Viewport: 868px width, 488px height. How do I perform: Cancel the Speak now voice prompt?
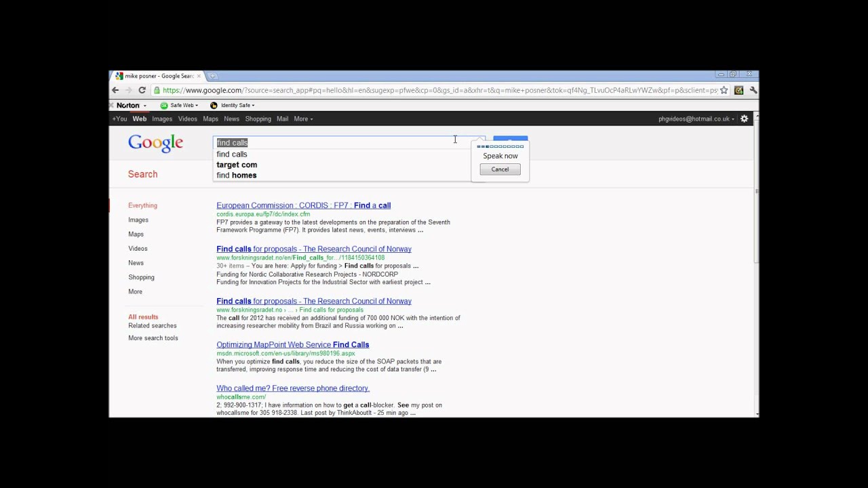coord(500,169)
